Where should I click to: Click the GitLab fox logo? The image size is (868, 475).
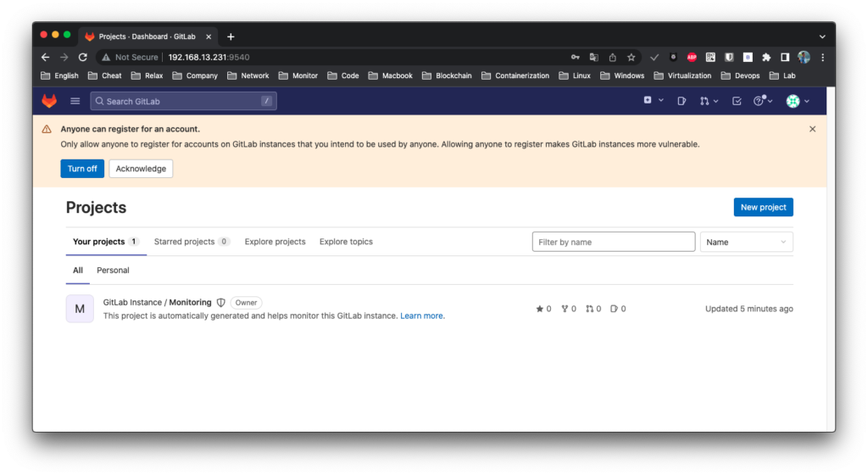pyautogui.click(x=49, y=101)
